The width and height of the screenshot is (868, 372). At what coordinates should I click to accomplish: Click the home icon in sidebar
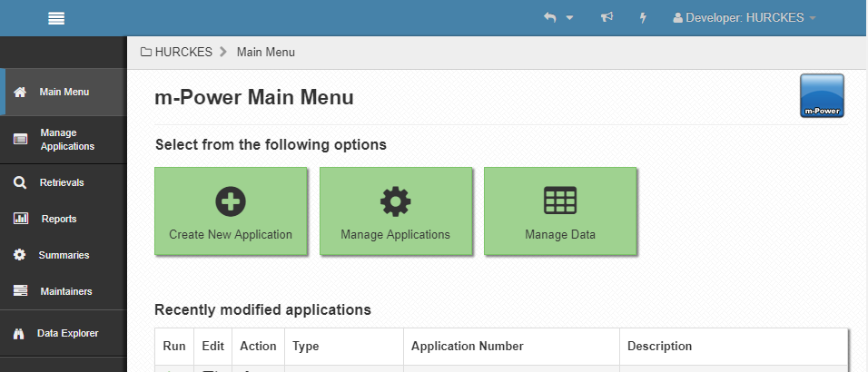tap(20, 92)
